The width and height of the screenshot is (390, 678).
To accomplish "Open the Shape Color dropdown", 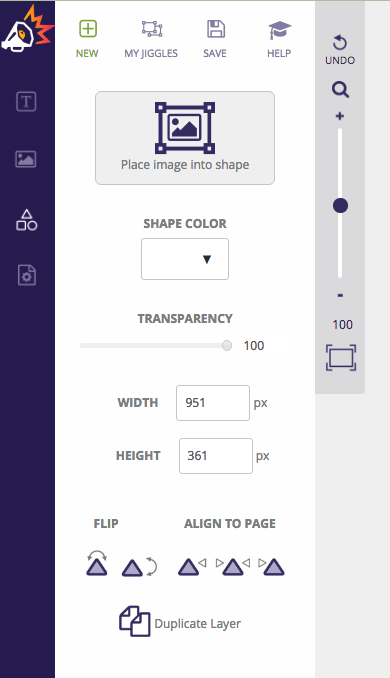I will coord(185,259).
